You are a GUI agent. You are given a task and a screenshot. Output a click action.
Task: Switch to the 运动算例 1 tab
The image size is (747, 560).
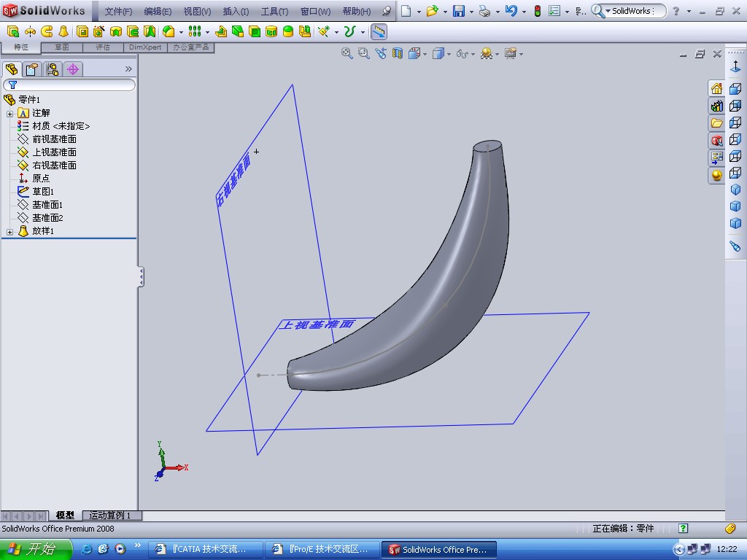click(x=110, y=516)
